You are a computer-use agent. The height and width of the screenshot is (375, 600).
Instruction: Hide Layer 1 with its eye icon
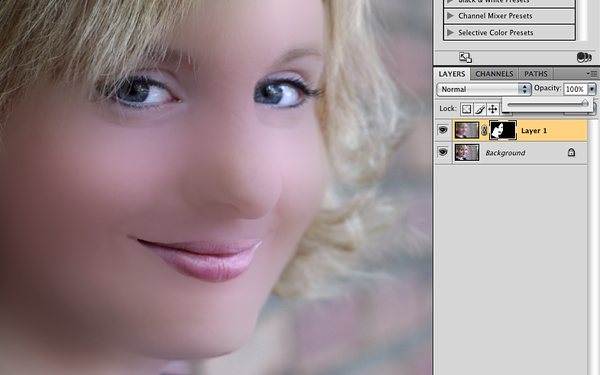coord(443,130)
